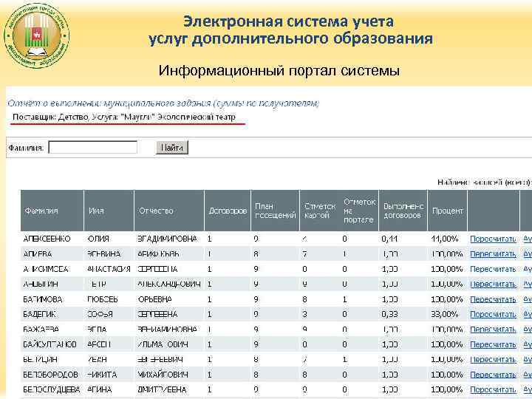Screen dimensions: 532x399
Task: Select the surname БАГИМОВА cell
Action: point(43,299)
